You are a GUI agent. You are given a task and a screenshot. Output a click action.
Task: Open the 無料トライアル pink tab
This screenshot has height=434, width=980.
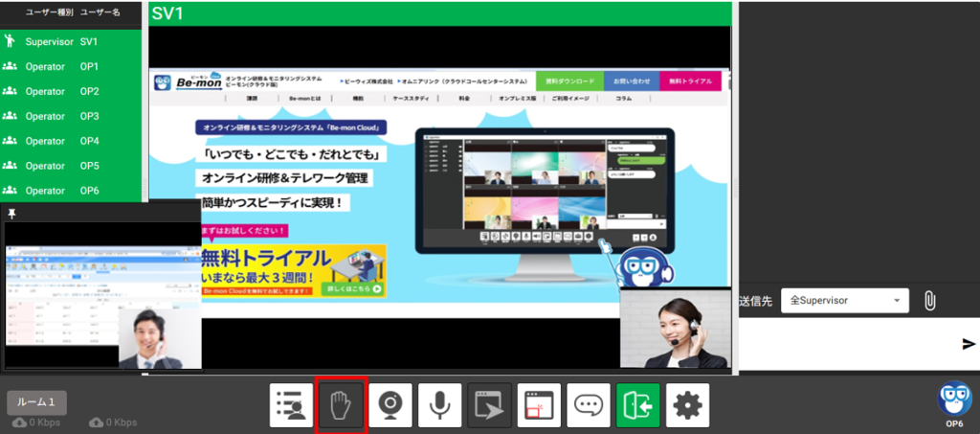coord(690,81)
